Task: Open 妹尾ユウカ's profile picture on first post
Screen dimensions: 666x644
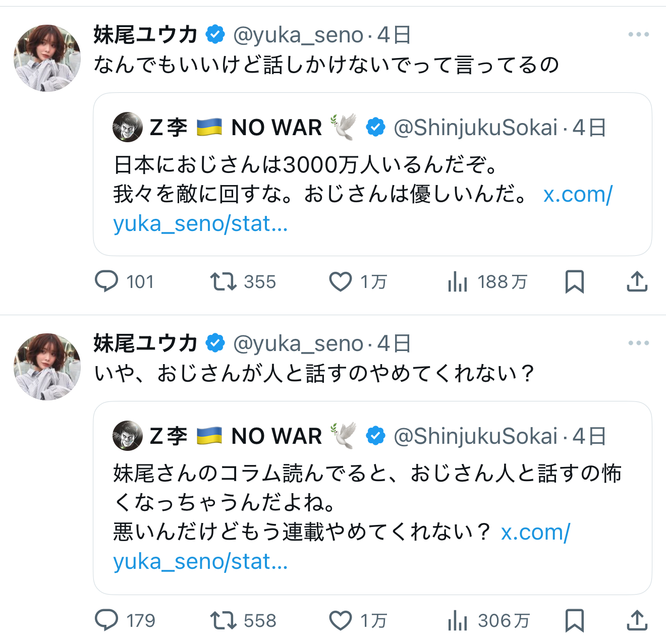Action: point(47,58)
